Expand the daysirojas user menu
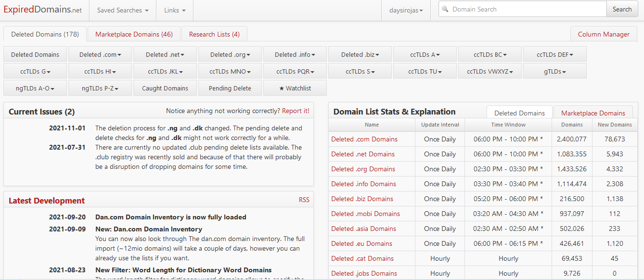644x280 pixels. tap(406, 10)
